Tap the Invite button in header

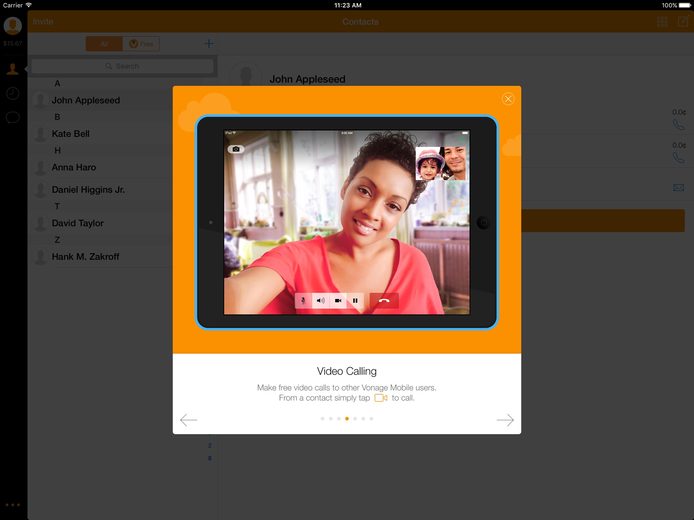click(x=43, y=21)
